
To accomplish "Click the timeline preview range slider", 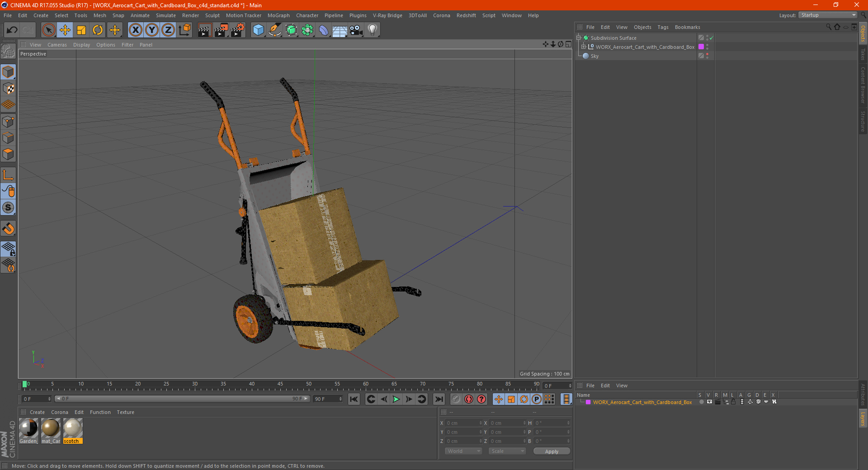I will [182, 399].
